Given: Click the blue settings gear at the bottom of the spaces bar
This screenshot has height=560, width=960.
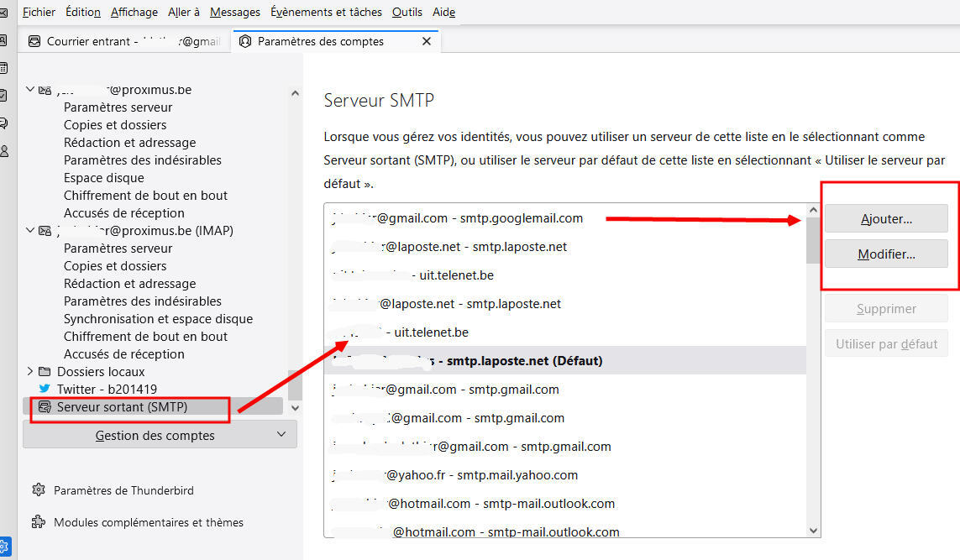Looking at the screenshot, I should click(4, 547).
